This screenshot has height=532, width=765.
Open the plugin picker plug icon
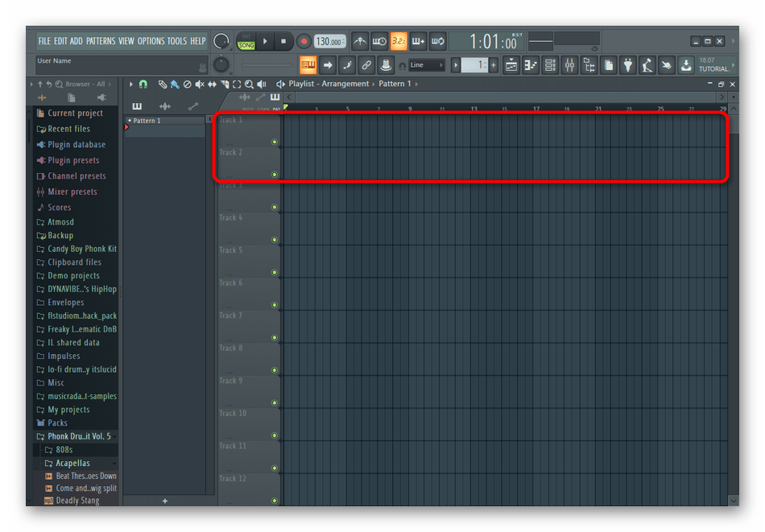[x=628, y=65]
